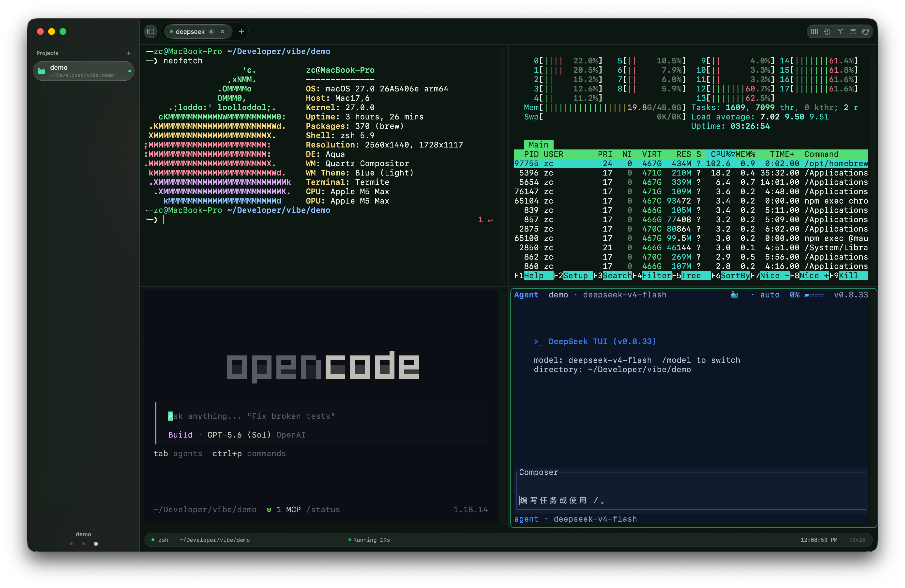Click the branch fork icon
The width and height of the screenshot is (905, 588).
pyautogui.click(x=840, y=31)
